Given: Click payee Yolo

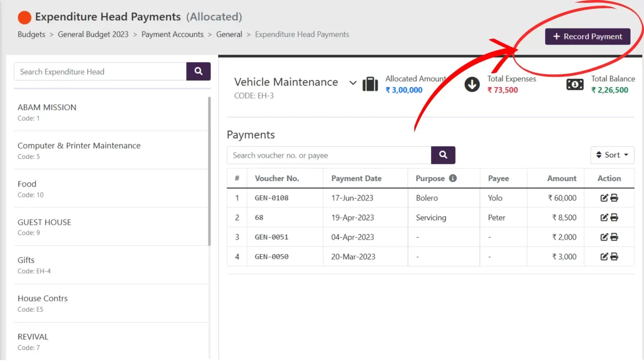Looking at the screenshot, I should click(495, 198).
